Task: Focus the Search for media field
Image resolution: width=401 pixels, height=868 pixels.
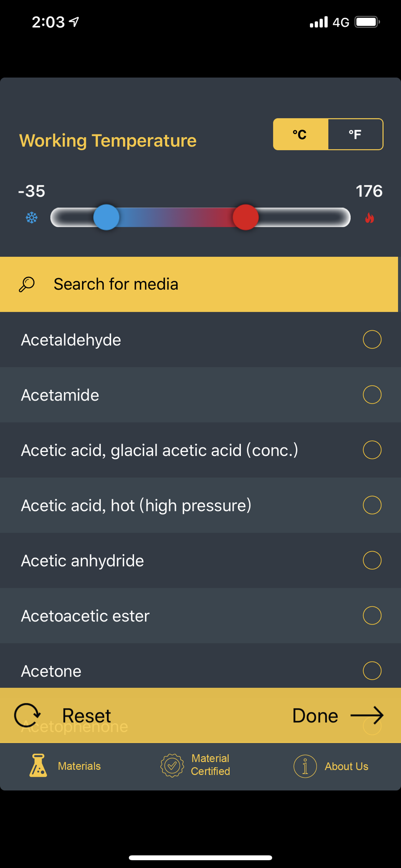Action: 199,284
